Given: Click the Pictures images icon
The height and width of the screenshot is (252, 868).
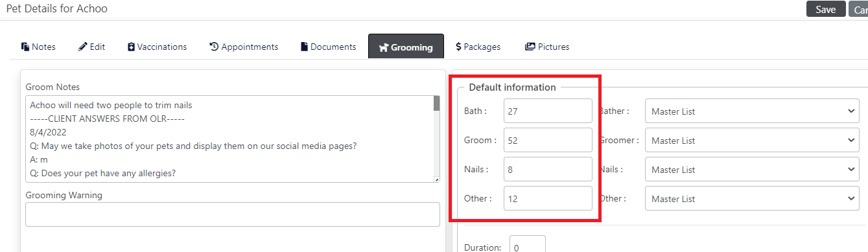Looking at the screenshot, I should click(x=530, y=47).
